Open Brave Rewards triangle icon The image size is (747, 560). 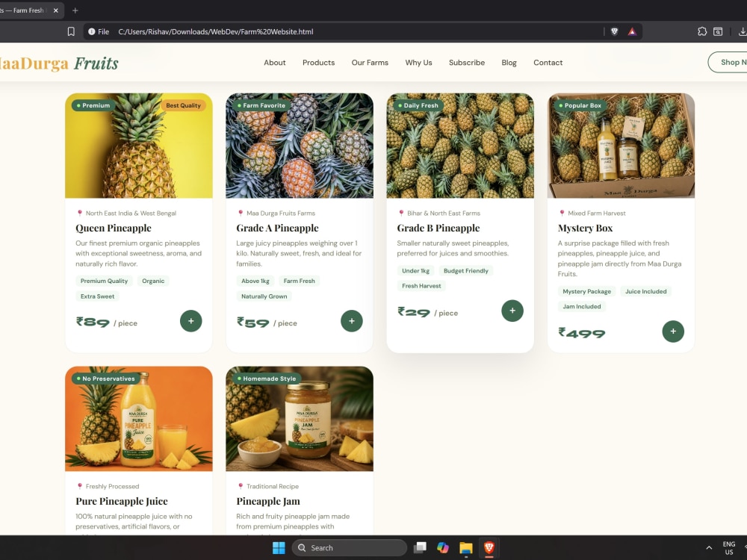(632, 31)
